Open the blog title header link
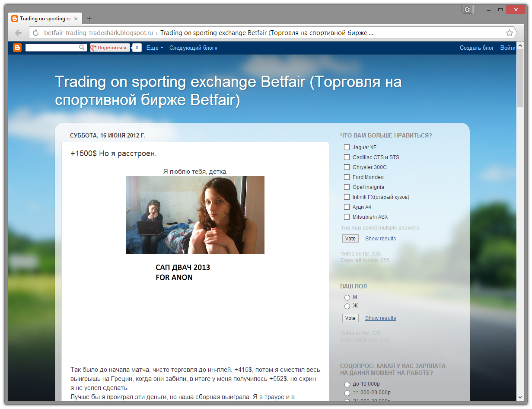 pos(228,91)
